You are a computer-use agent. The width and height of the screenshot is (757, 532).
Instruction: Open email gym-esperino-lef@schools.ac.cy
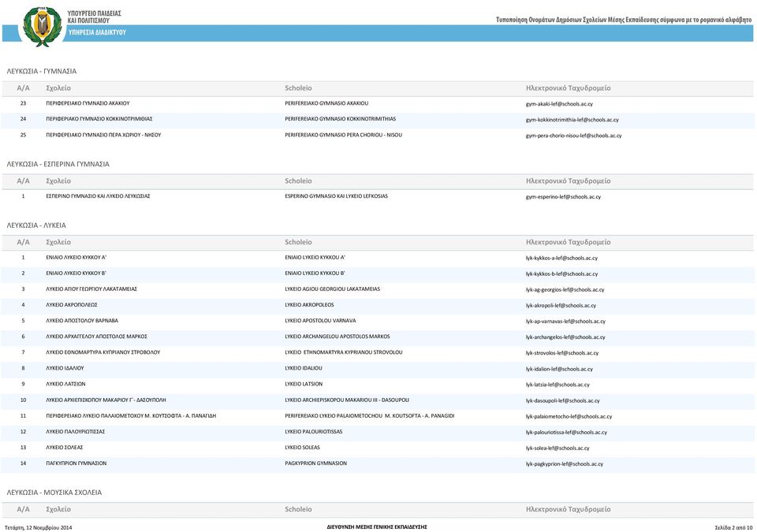(563, 197)
